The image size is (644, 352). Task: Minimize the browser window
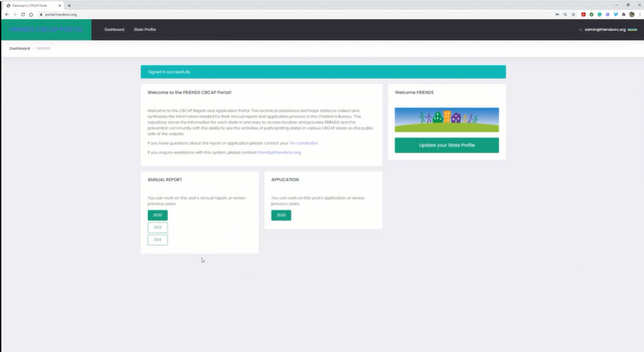point(616,5)
